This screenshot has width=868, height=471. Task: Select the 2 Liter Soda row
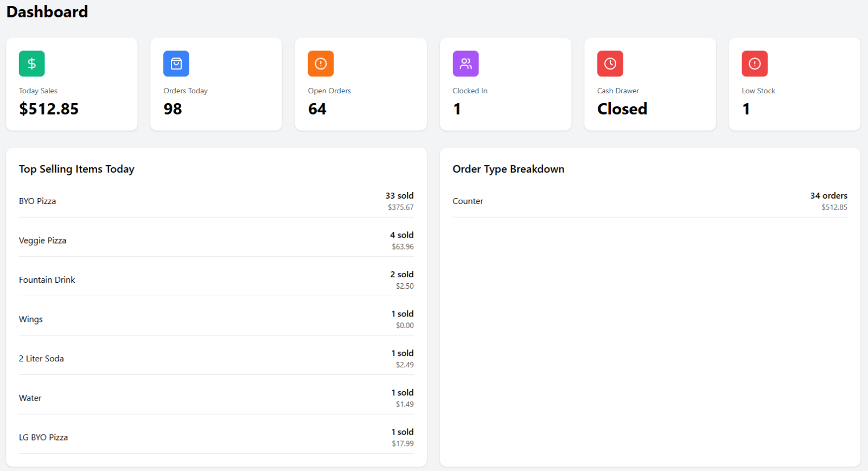pos(216,359)
